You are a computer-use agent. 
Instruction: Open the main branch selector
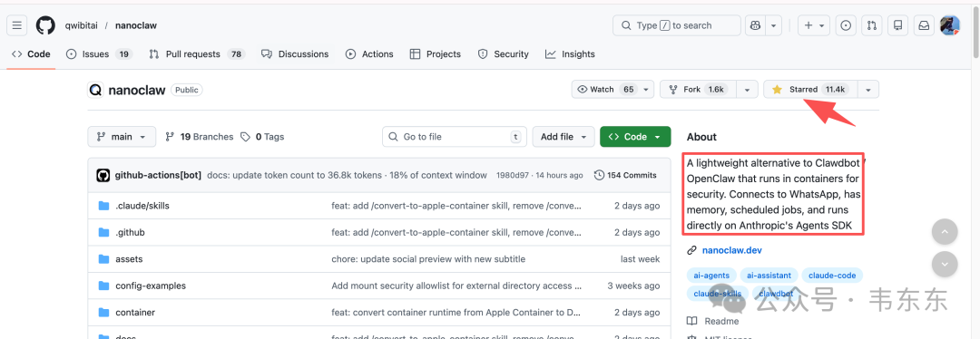coord(122,137)
